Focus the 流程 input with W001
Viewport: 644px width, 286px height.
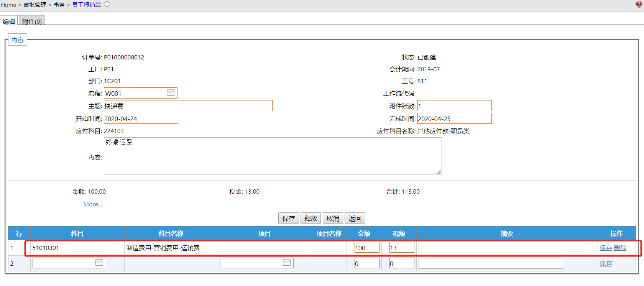[141, 93]
